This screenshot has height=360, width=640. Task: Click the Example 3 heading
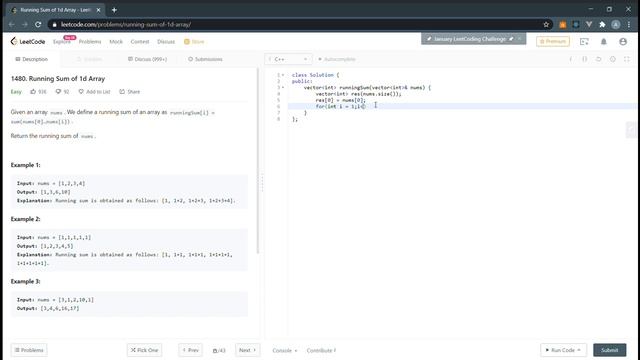(25, 281)
